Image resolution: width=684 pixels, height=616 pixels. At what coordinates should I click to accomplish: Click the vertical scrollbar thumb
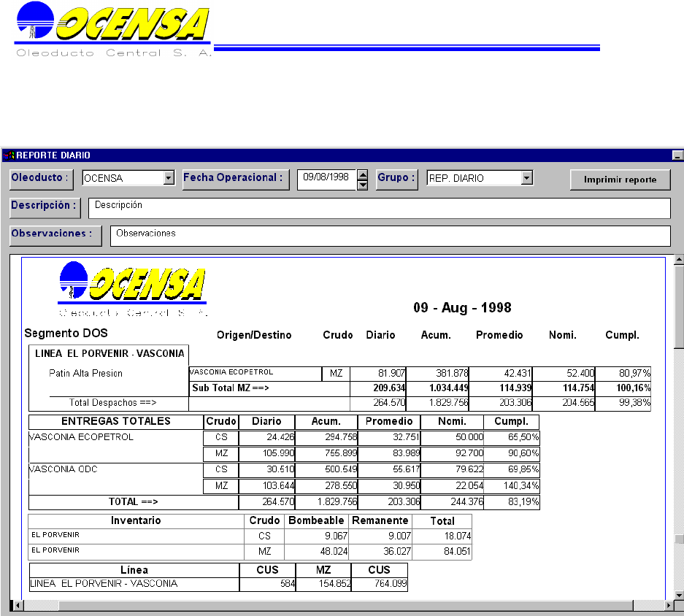[x=679, y=307]
